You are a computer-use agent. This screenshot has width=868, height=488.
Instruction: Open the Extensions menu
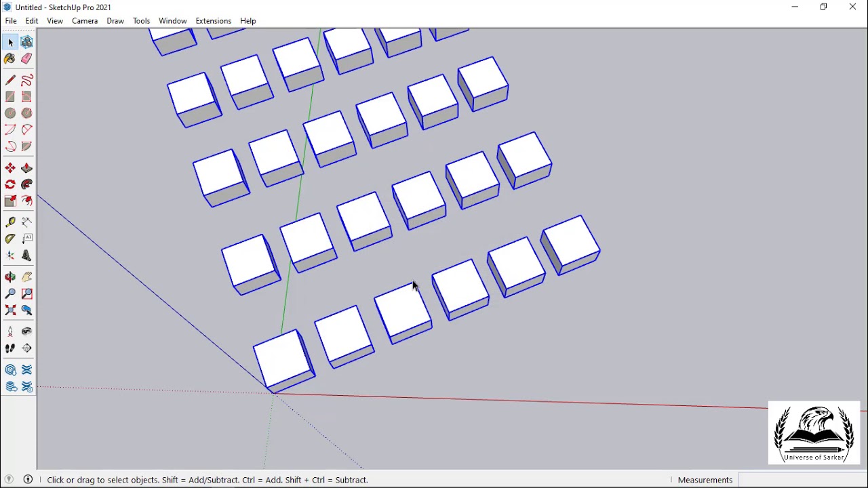213,21
